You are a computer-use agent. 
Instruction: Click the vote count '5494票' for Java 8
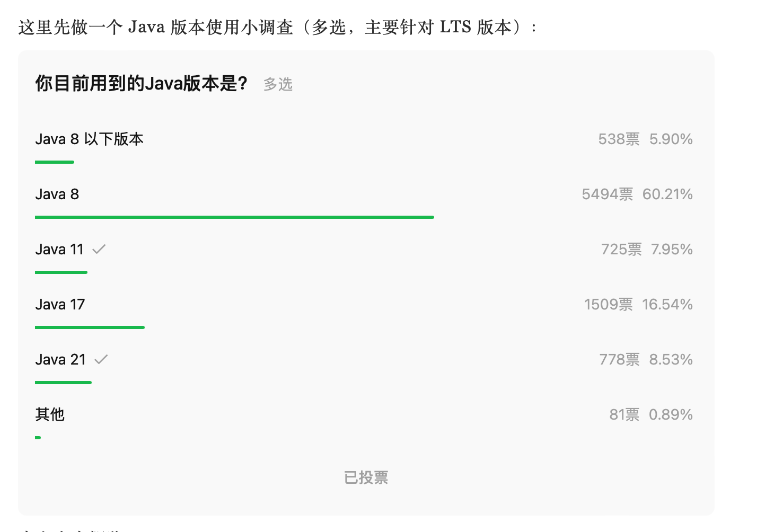[x=608, y=194]
